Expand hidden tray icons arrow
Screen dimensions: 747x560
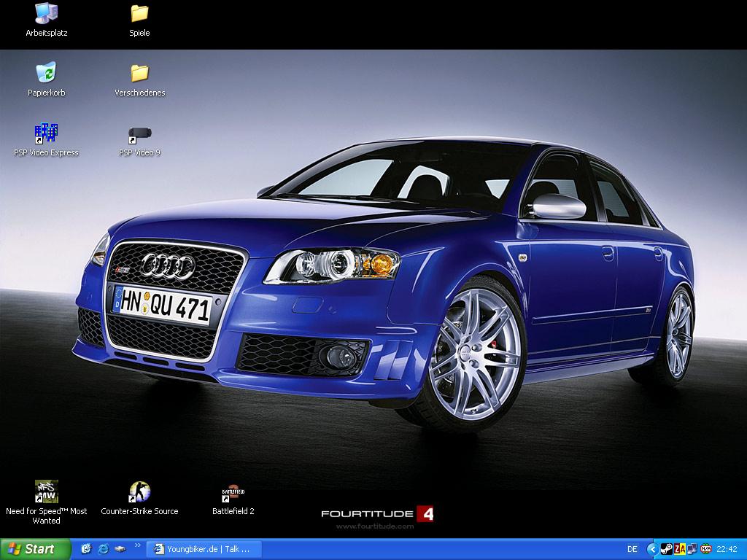pyautogui.click(x=652, y=549)
